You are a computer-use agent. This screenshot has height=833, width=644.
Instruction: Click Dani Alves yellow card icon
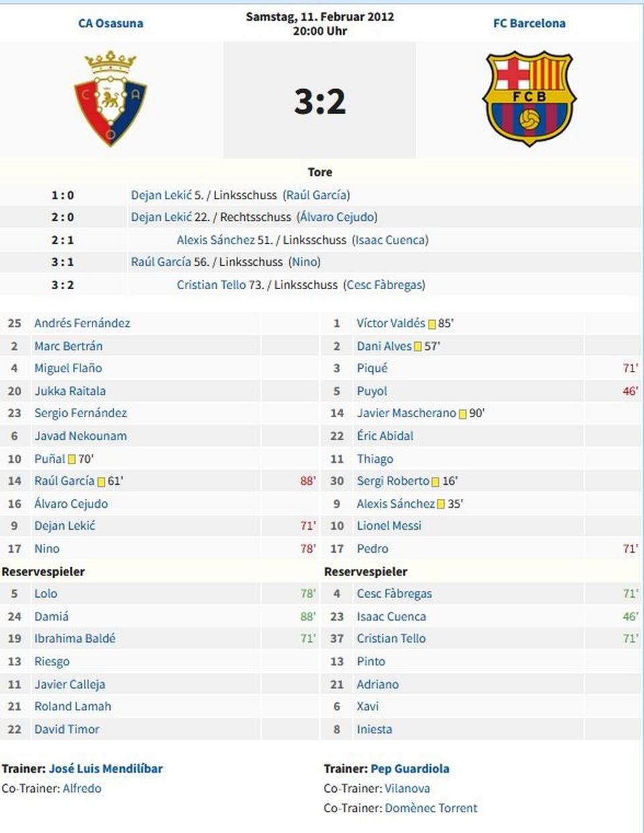coord(418,347)
